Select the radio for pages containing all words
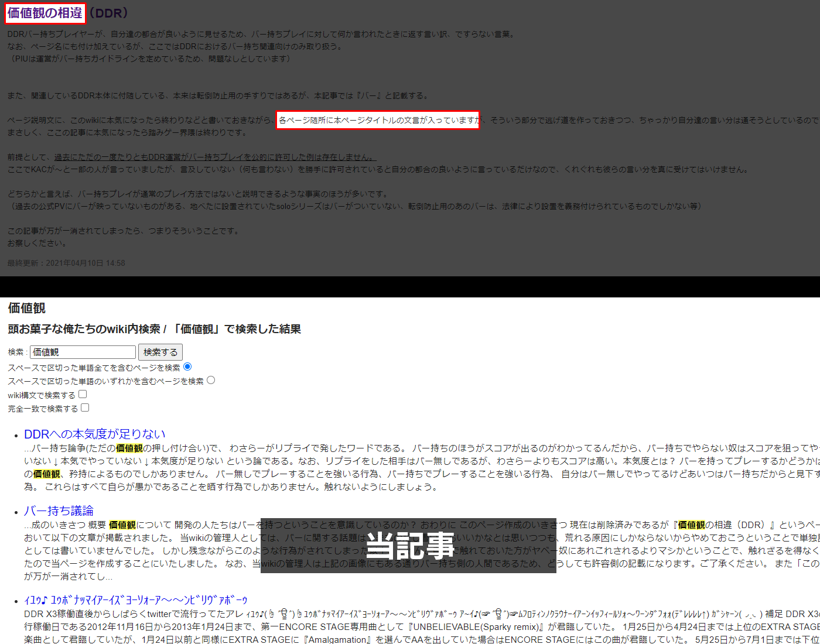Viewport: 820px width, 644px height. pos(187,366)
